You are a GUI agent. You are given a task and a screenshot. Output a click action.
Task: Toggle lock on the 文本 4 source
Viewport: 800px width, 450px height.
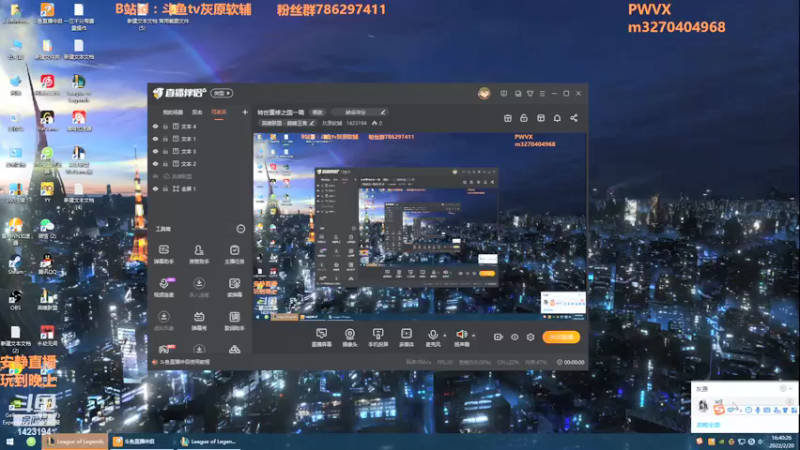[165, 126]
